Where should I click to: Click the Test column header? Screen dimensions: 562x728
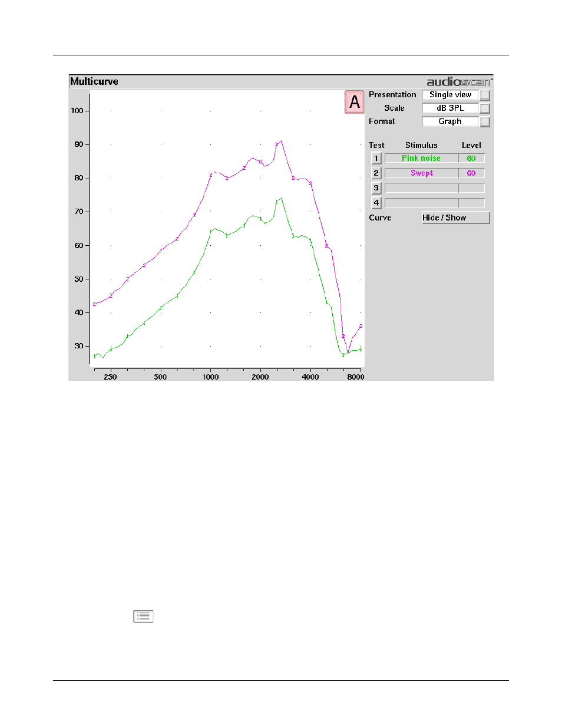376,145
